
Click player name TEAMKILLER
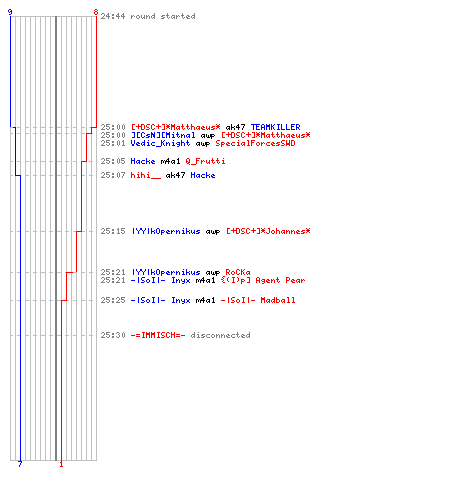point(275,127)
